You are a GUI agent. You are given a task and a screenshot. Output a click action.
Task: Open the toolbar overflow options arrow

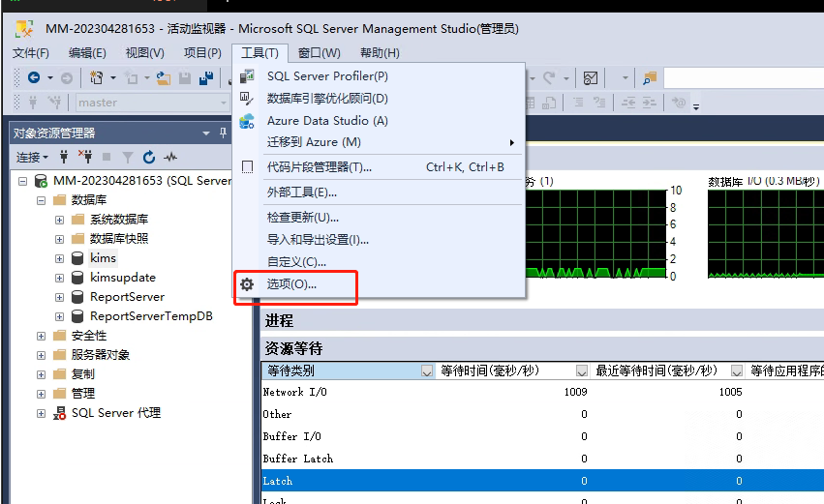tap(696, 106)
